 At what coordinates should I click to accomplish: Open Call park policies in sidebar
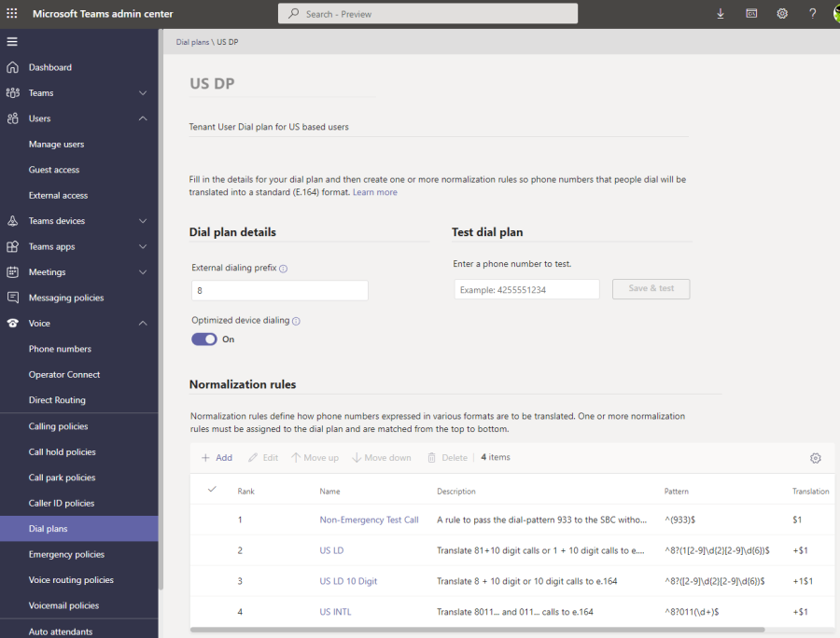click(x=63, y=478)
